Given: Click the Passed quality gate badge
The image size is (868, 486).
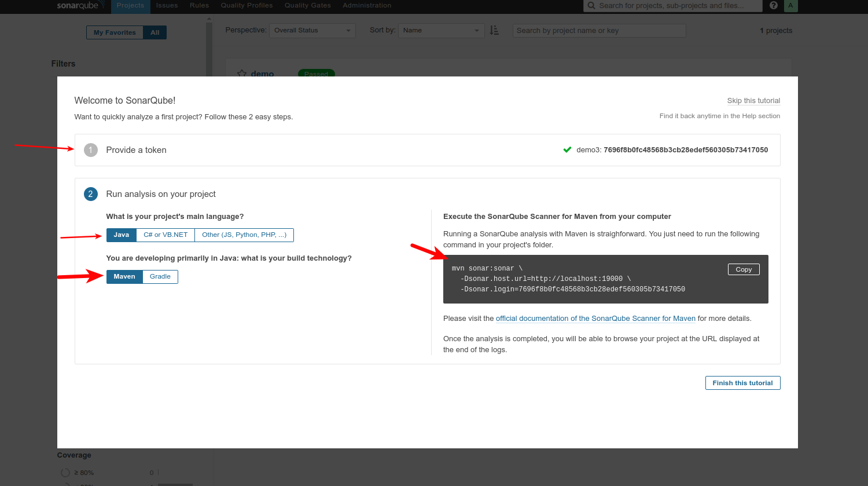Looking at the screenshot, I should tap(317, 74).
